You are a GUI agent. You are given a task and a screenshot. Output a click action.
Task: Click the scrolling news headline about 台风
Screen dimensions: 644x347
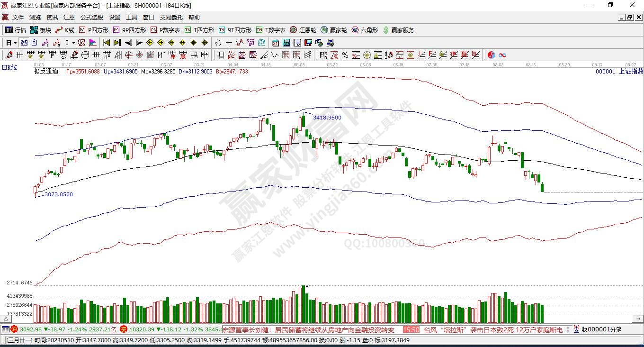pyautogui.click(x=492, y=329)
